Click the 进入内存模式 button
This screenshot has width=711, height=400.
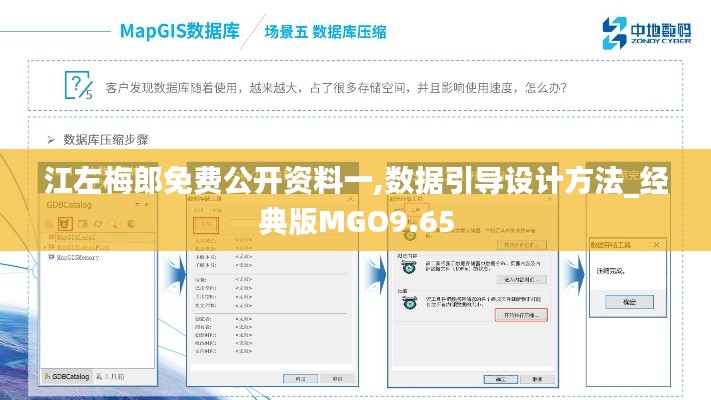tap(521, 279)
